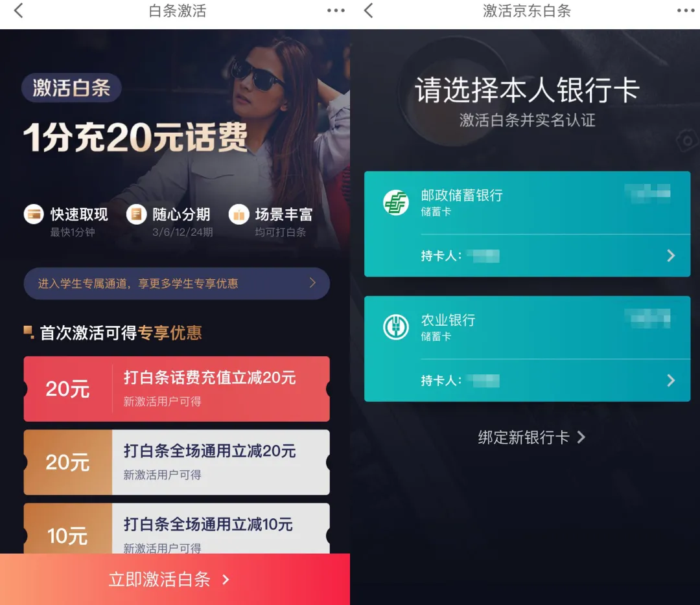The height and width of the screenshot is (605, 700).
Task: Open the three-dot menu on 激活京东白条
Action: (x=686, y=10)
